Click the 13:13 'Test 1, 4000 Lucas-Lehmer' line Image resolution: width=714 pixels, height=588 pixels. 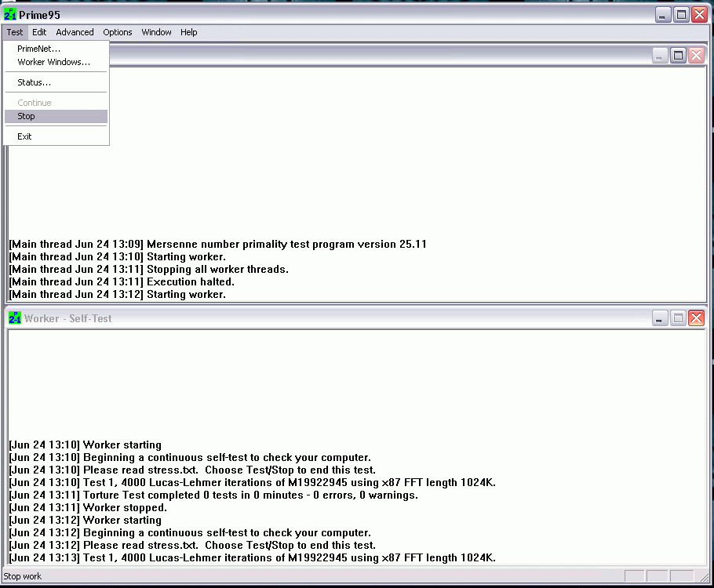coord(253,558)
